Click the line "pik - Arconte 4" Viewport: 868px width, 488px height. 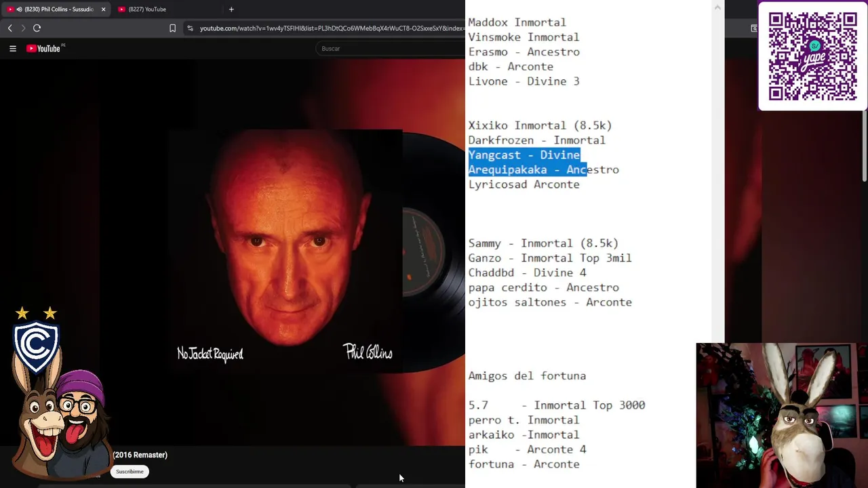(527, 449)
